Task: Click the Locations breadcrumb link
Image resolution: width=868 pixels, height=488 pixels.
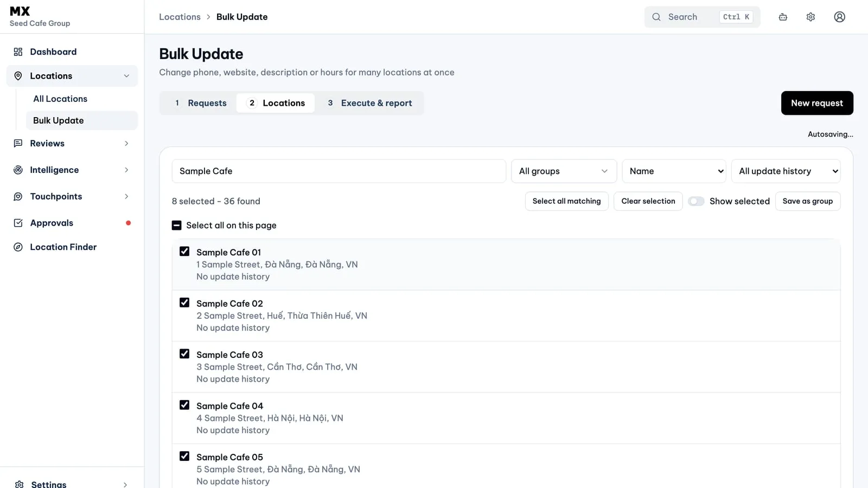Action: 180,17
